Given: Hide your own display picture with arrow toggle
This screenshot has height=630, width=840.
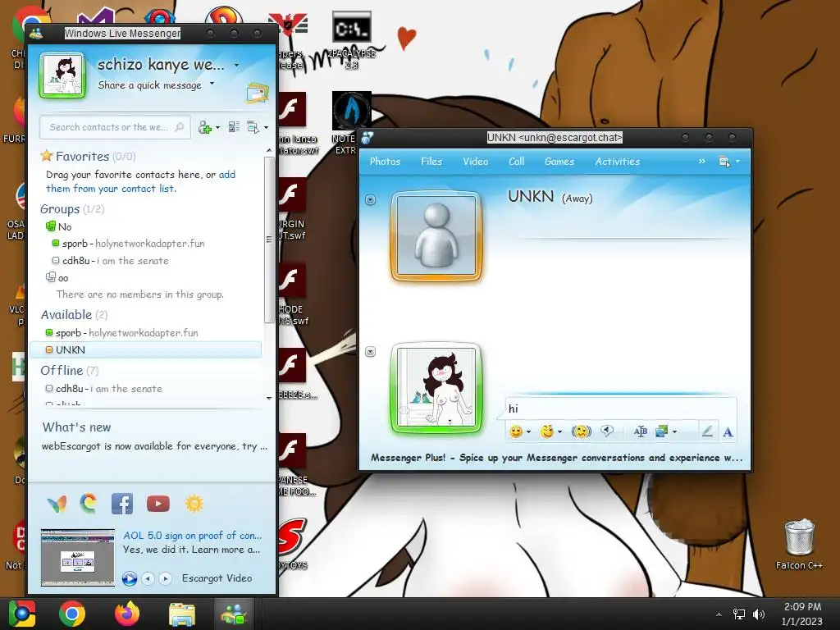Looking at the screenshot, I should pyautogui.click(x=370, y=352).
